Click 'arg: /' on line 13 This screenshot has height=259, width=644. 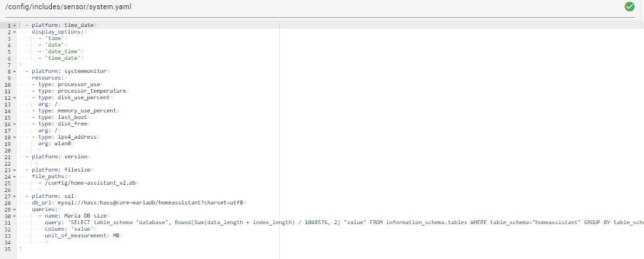tap(49, 104)
